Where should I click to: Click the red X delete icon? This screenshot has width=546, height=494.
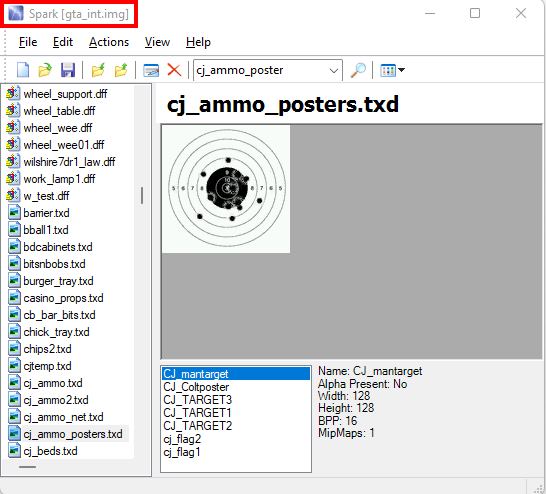point(174,70)
